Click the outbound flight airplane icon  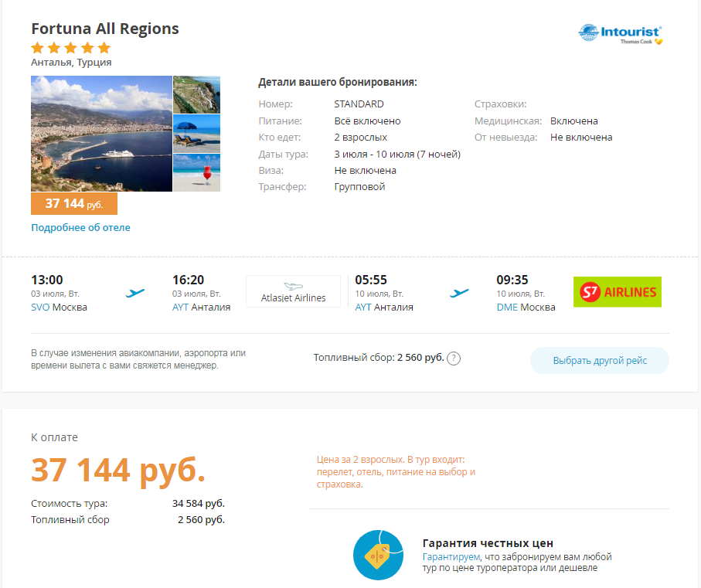point(135,293)
